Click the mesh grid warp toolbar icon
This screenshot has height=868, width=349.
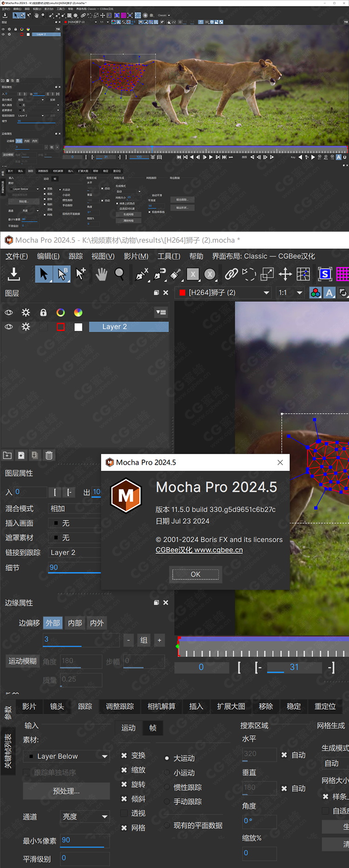point(303,274)
